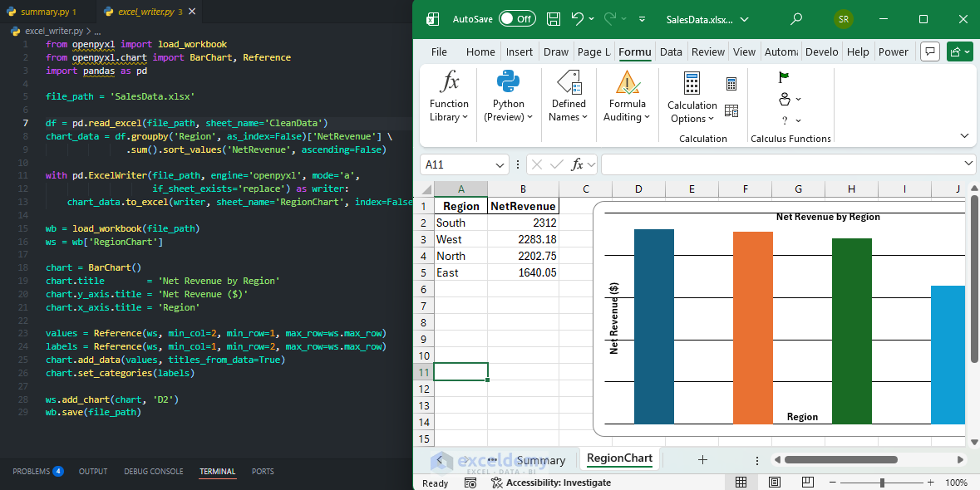The height and width of the screenshot is (490, 980).
Task: Click the Macro recording status bar icon
Action: 471,483
